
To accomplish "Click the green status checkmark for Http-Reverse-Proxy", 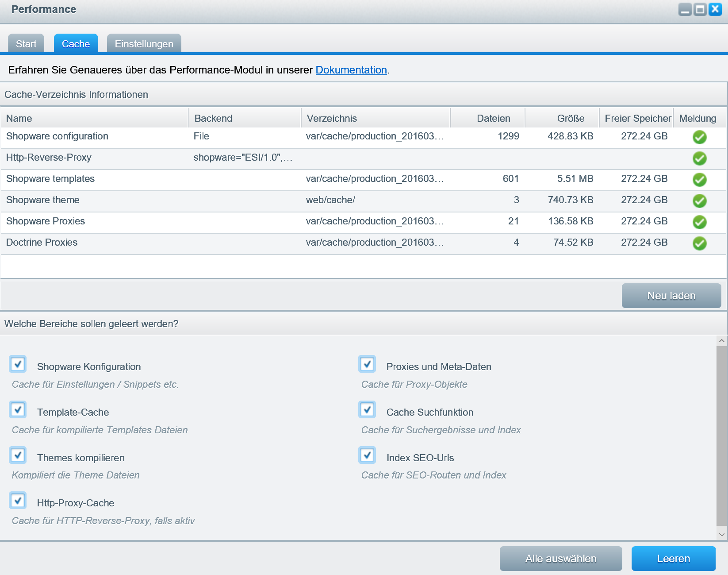I will pos(699,158).
